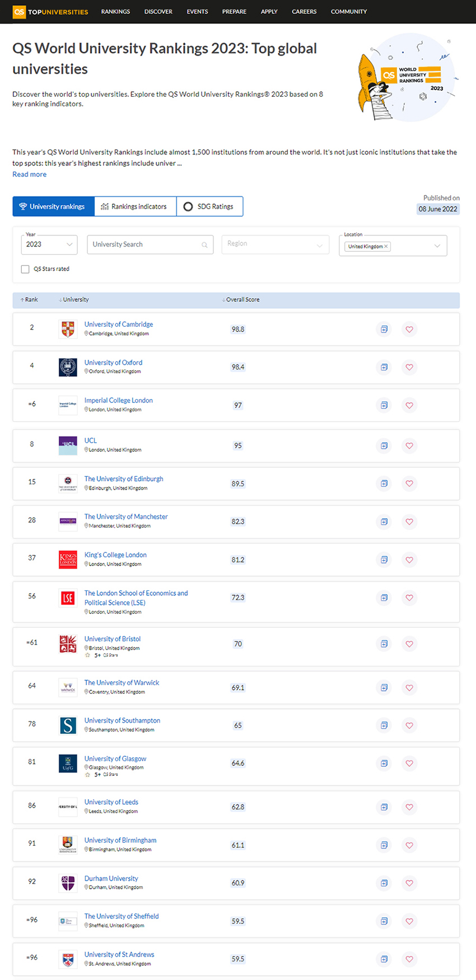Favorite University of Oxford with heart icon
The width and height of the screenshot is (476, 980).
click(x=409, y=367)
